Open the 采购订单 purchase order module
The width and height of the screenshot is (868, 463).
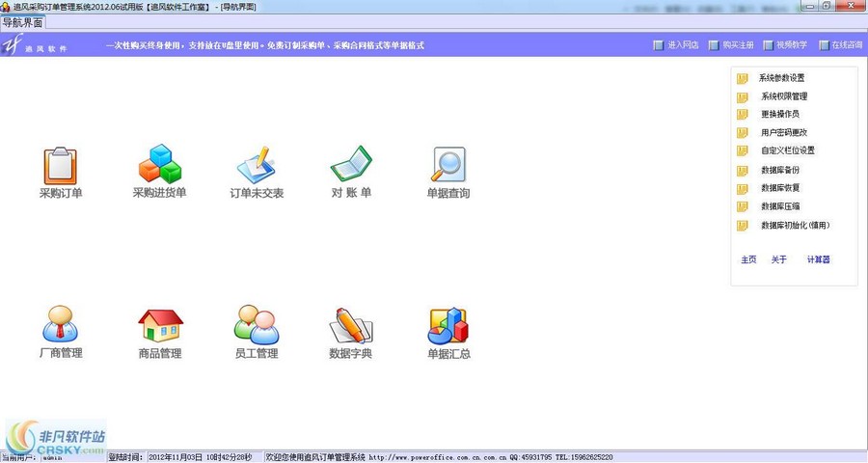61,173
